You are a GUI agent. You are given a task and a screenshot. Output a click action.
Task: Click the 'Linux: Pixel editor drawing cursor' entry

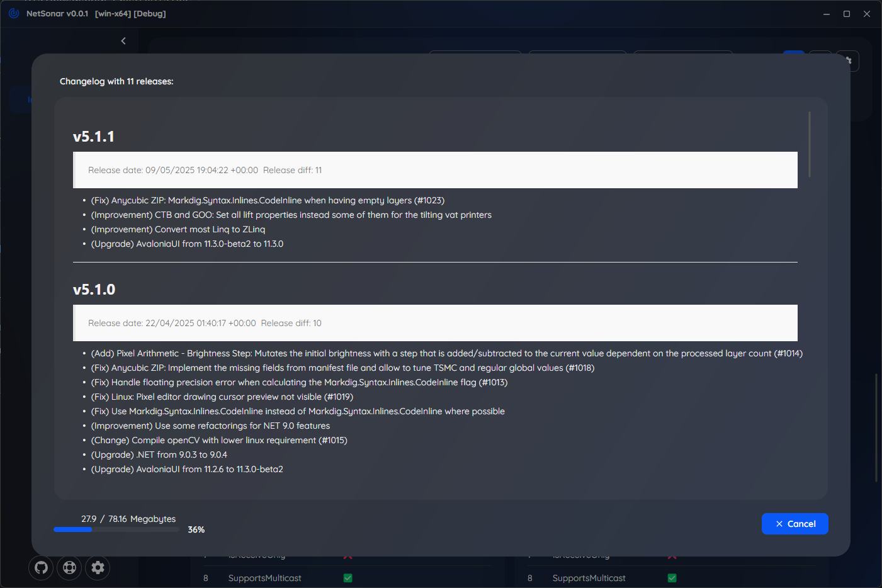pos(222,397)
